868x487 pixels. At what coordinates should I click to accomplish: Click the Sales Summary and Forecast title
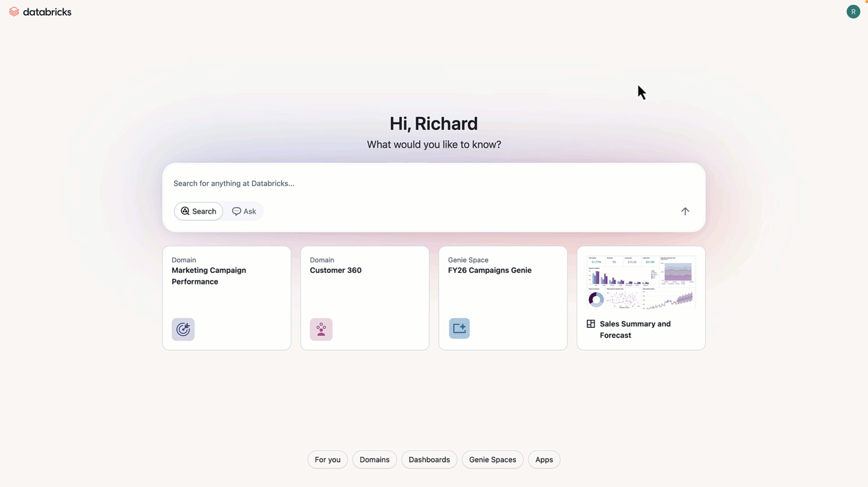[x=635, y=329]
